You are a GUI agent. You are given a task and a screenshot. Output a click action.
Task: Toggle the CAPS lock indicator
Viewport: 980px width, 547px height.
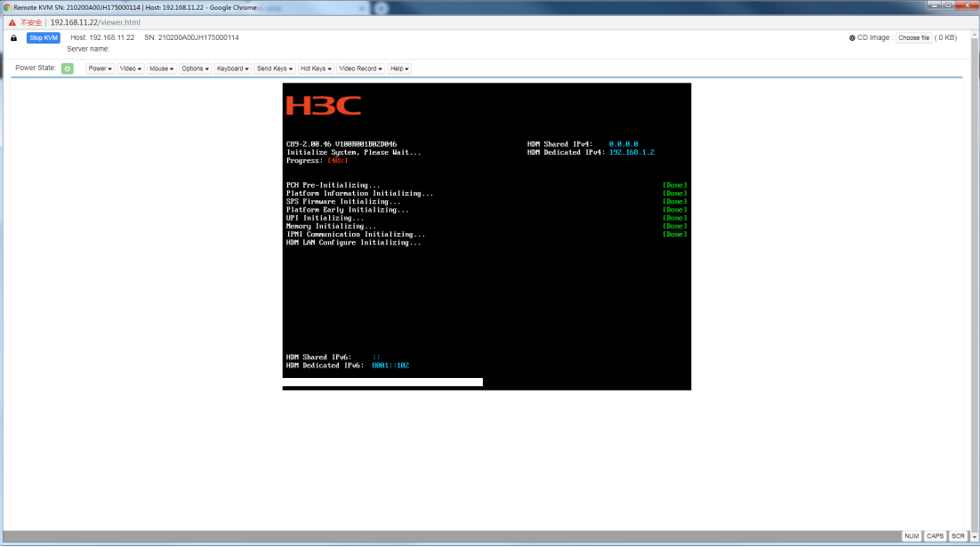pyautogui.click(x=935, y=536)
